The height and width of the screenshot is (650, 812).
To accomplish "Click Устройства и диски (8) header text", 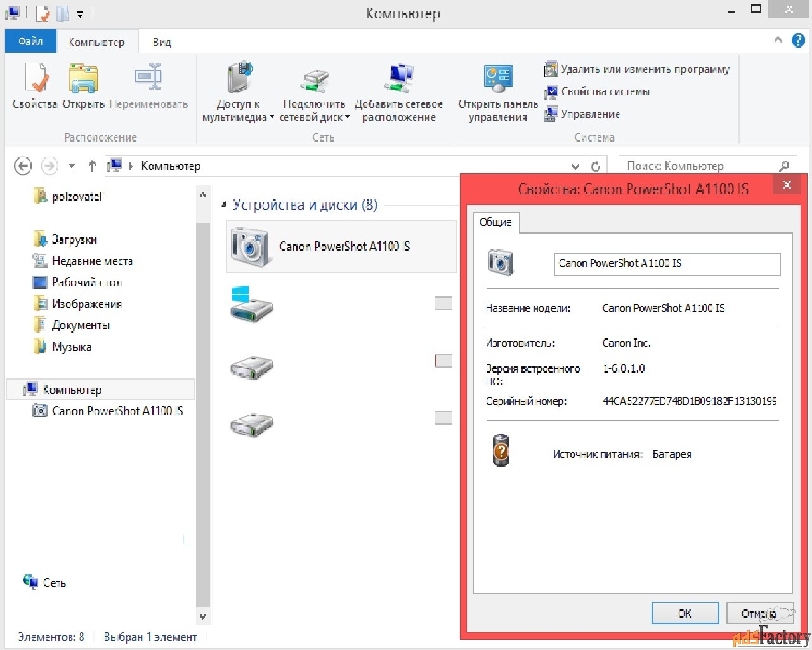I will pos(304,205).
